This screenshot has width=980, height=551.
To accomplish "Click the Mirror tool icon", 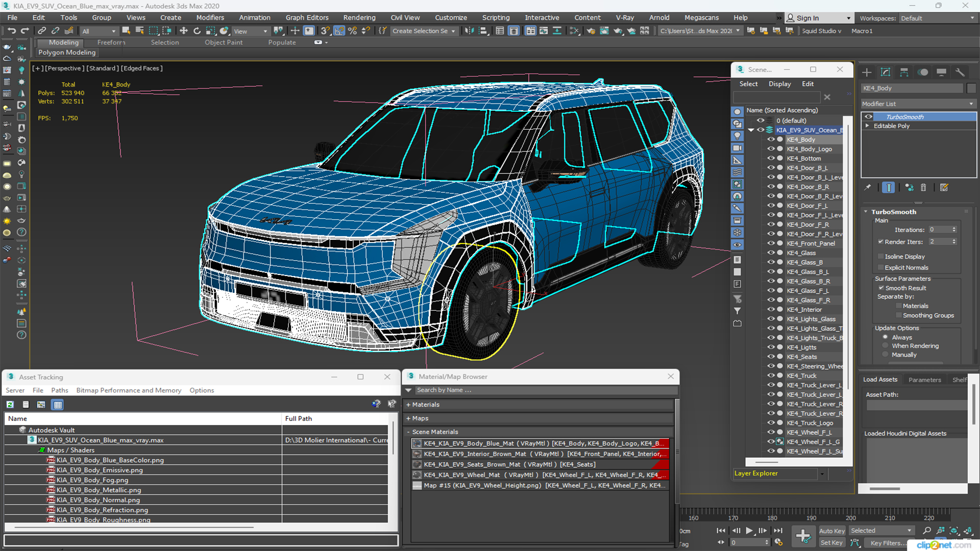I will tap(469, 31).
